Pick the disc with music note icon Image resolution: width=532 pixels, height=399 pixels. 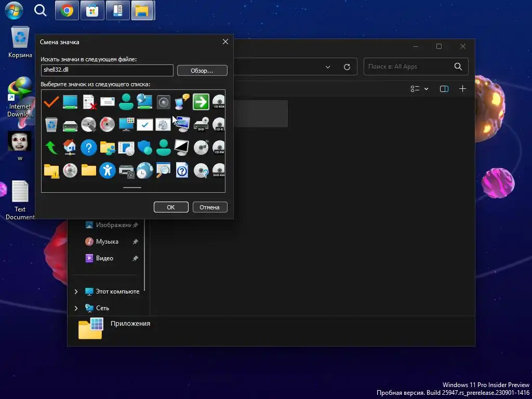coord(201,148)
